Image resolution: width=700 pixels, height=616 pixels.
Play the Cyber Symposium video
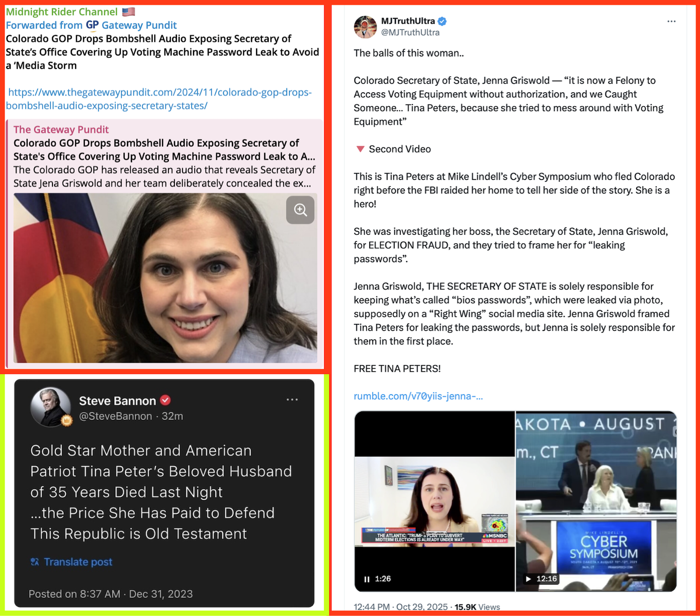point(528,579)
